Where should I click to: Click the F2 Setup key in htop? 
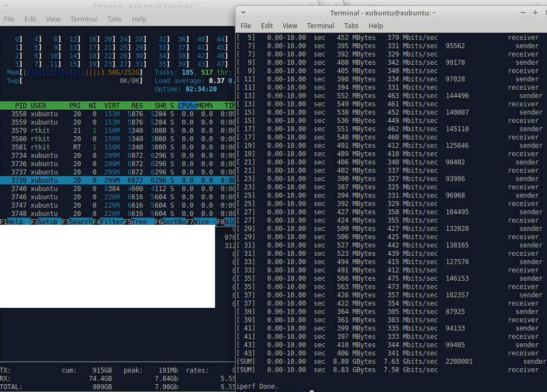tap(45, 221)
